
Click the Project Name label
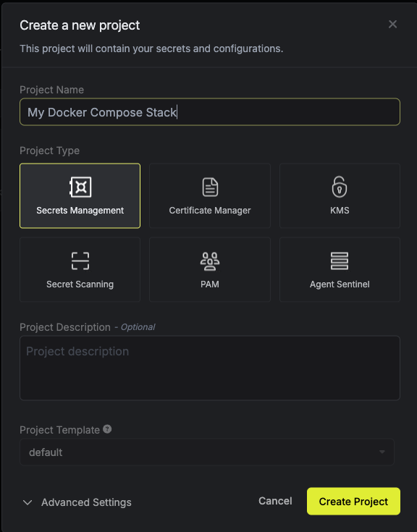click(51, 90)
